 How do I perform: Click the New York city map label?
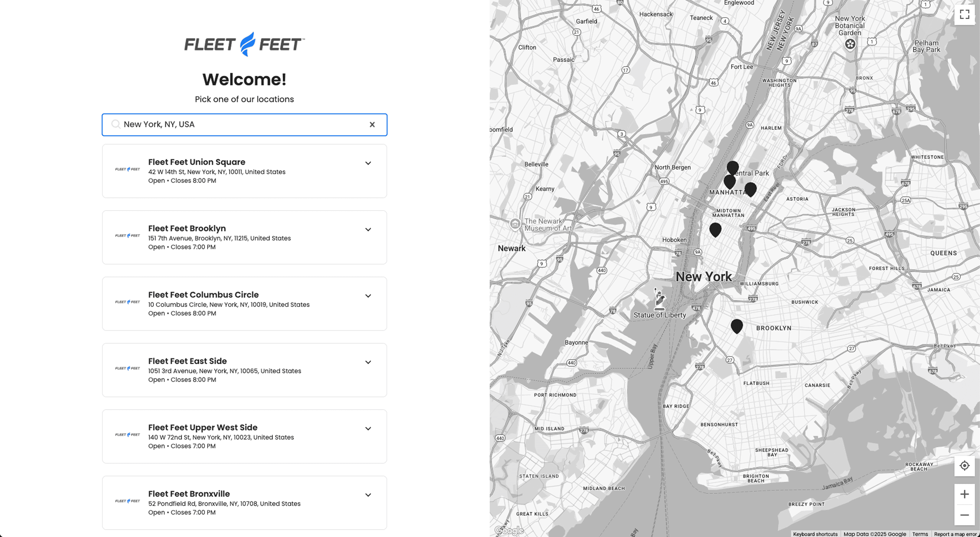point(703,276)
